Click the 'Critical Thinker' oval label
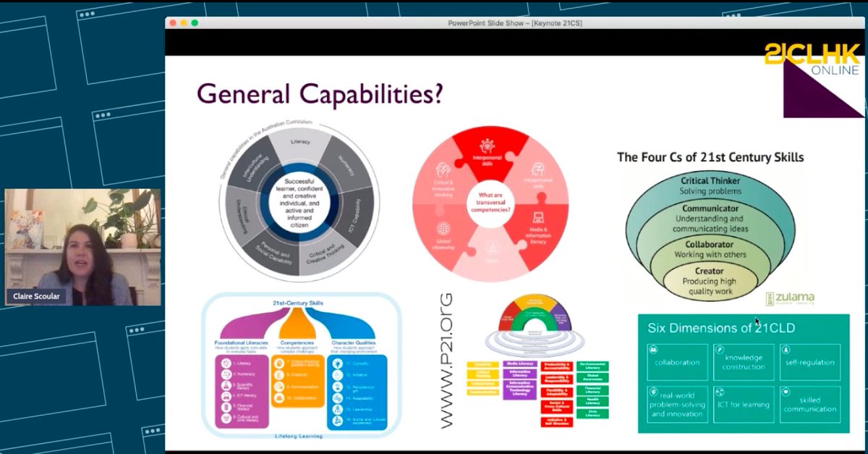Image resolution: width=868 pixels, height=454 pixels. point(711,181)
